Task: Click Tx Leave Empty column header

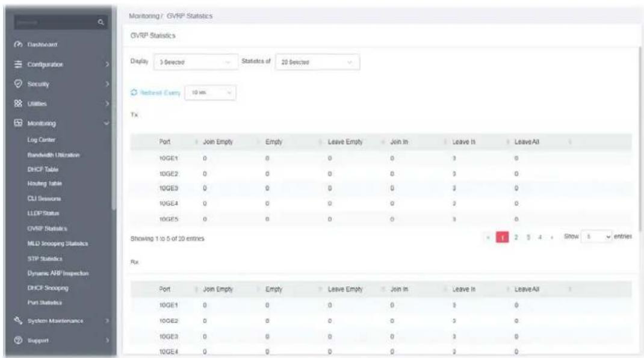Action: click(345, 142)
